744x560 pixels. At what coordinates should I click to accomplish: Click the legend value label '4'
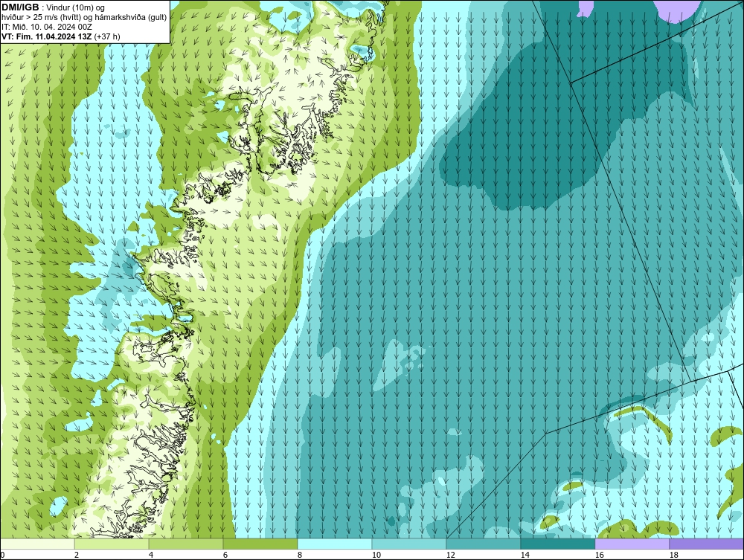pyautogui.click(x=151, y=555)
